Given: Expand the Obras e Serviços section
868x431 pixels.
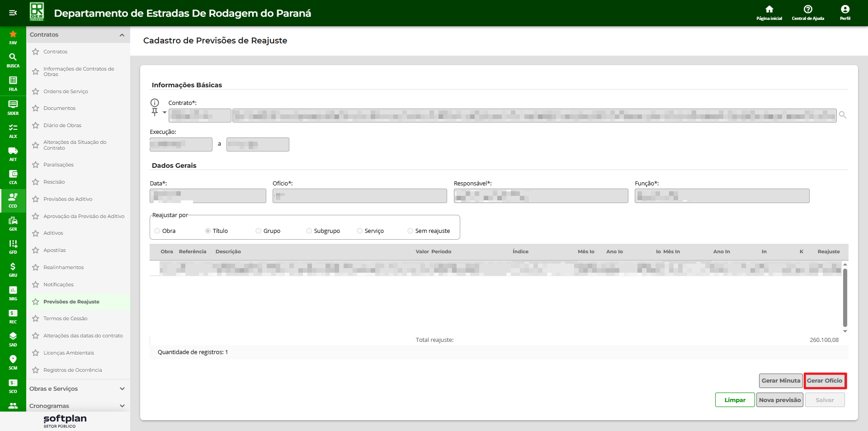Looking at the screenshot, I should coord(122,389).
